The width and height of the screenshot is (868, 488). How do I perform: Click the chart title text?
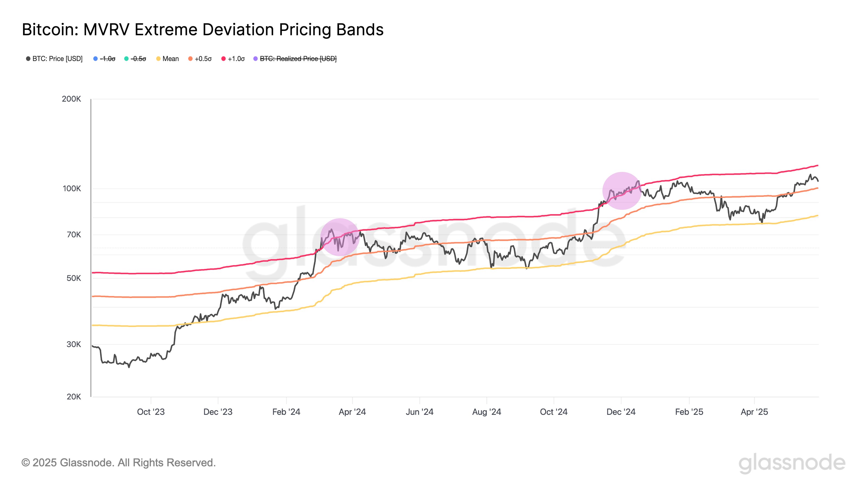point(203,30)
